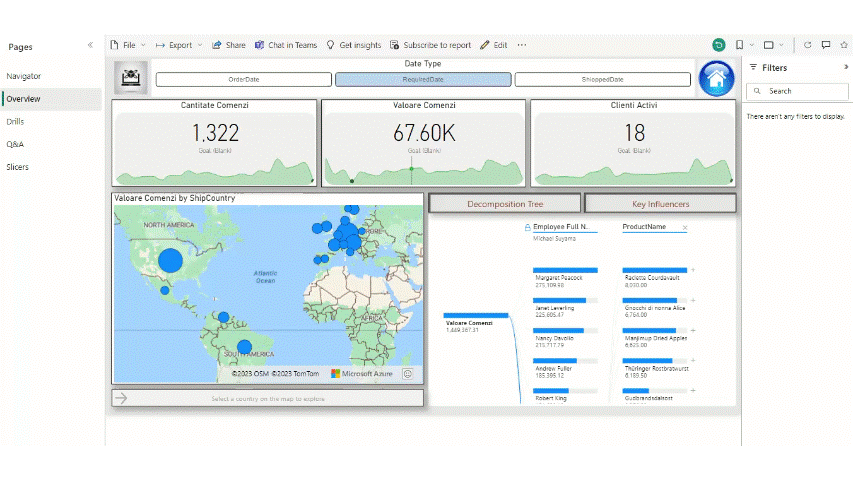
Task: Favorite the report with the star icon
Action: tap(844, 45)
